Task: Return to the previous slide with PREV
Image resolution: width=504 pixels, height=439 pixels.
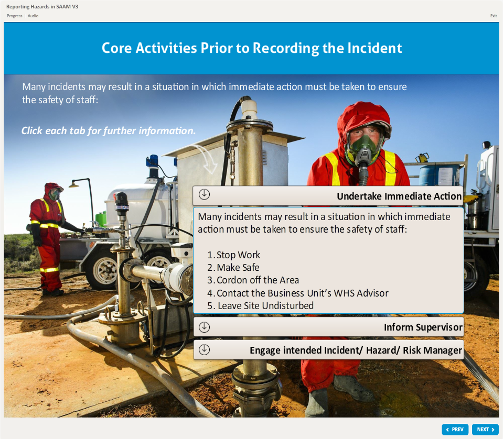Action: (455, 430)
